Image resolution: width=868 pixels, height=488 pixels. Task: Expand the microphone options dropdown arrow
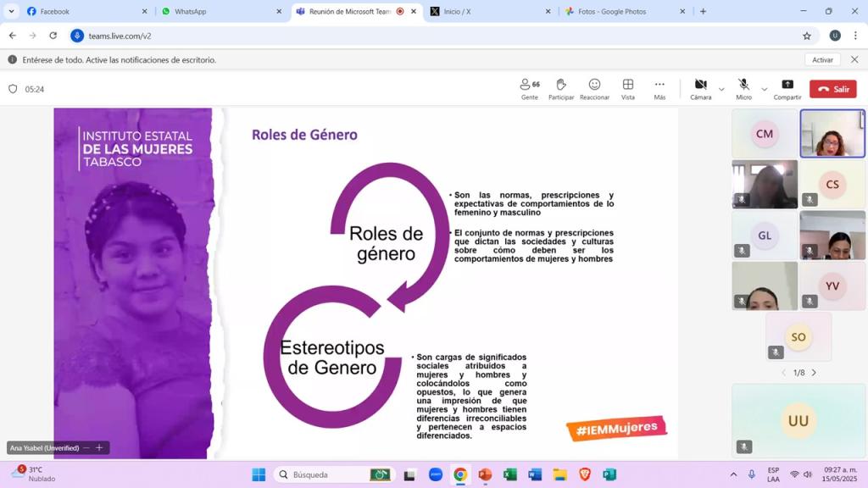[x=764, y=89]
